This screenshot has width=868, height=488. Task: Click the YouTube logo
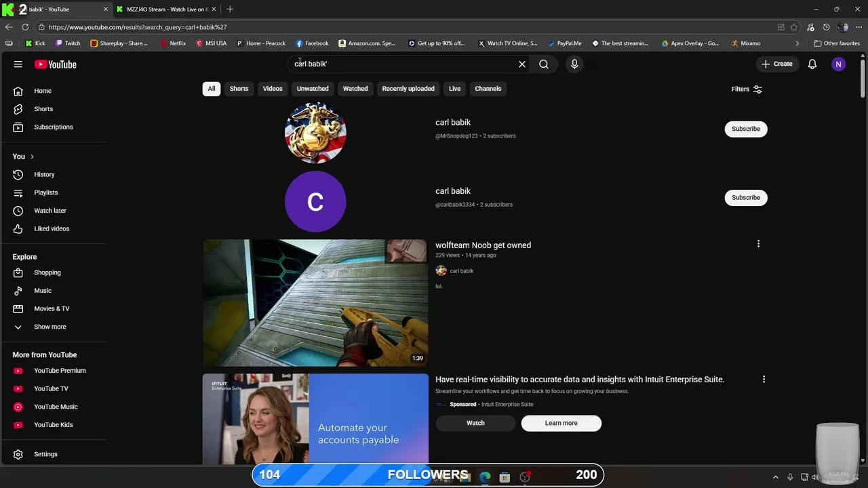click(56, 64)
